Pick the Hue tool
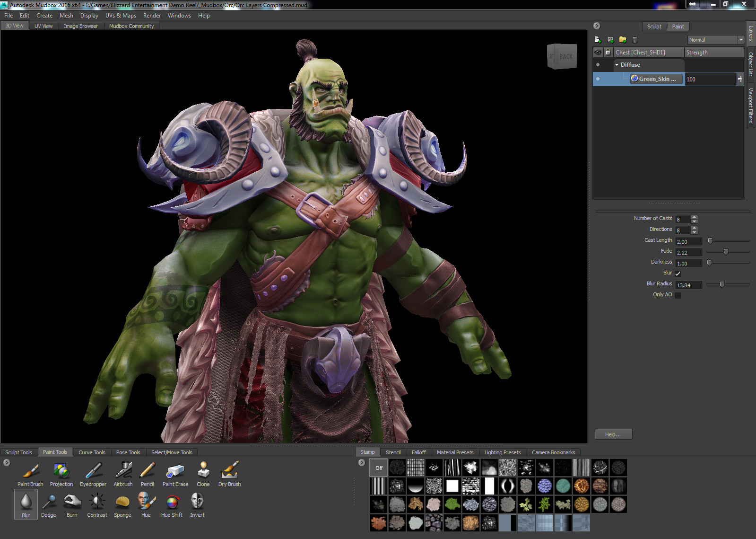This screenshot has height=539, width=756. click(146, 504)
